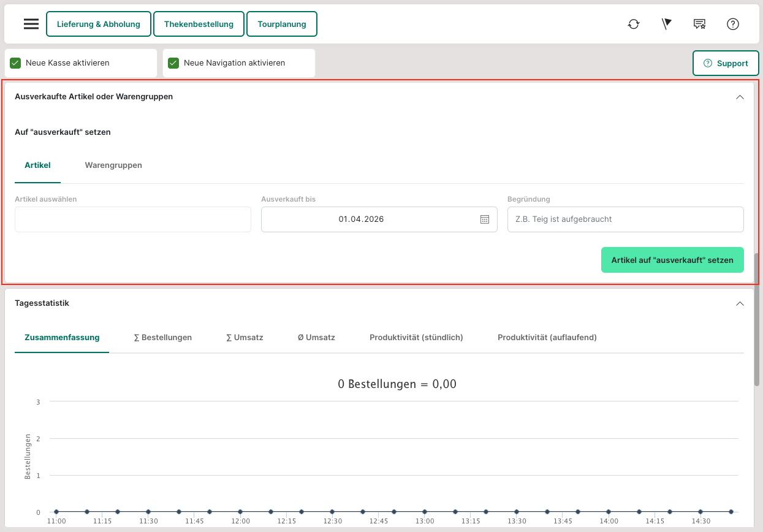Select the ∑ Bestellungen tab
Viewport: 763px width, 532px height.
(x=162, y=338)
